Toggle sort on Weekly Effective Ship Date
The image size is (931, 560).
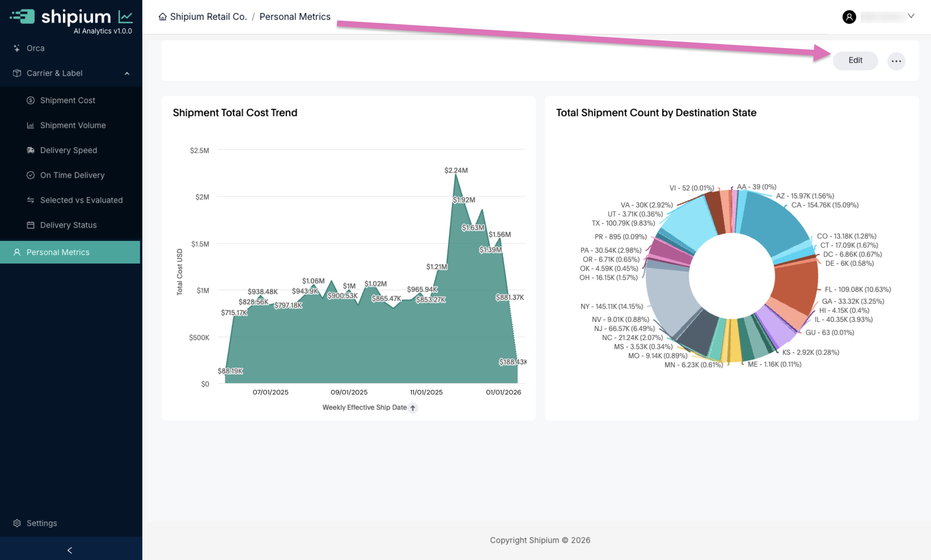pyautogui.click(x=413, y=408)
